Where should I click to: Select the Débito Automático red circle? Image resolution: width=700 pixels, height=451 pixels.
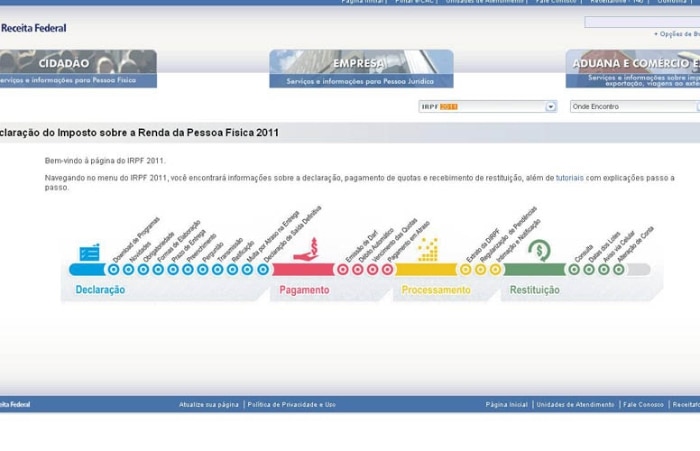357,269
